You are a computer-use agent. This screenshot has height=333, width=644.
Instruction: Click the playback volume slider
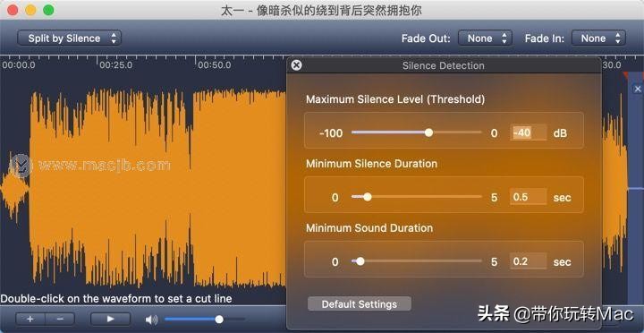click(x=205, y=319)
